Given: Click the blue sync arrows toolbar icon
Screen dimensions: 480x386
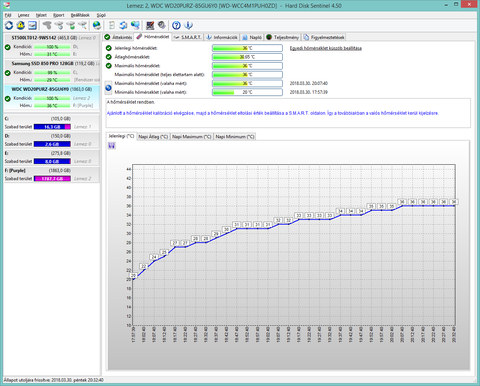Looking at the screenshot, I should tap(123, 25).
